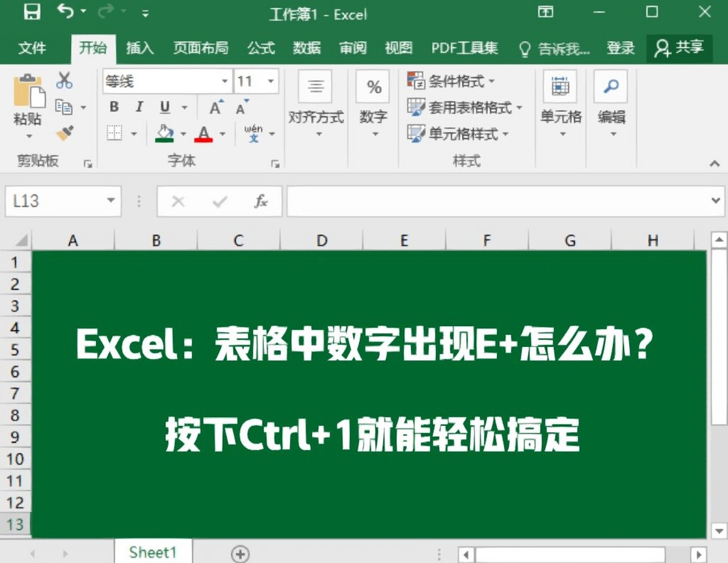Open the 单元格 cells group button
Viewport: 728px width, 563px height.
pos(561,104)
